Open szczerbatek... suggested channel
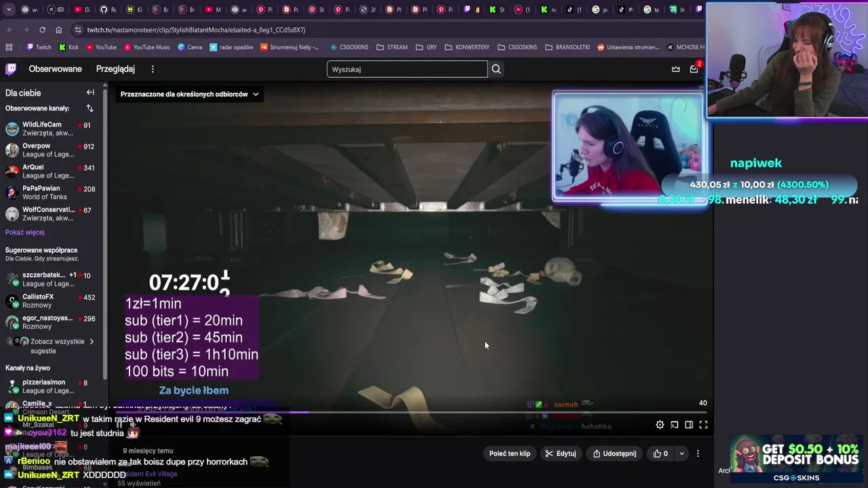The image size is (868, 488). (51, 279)
